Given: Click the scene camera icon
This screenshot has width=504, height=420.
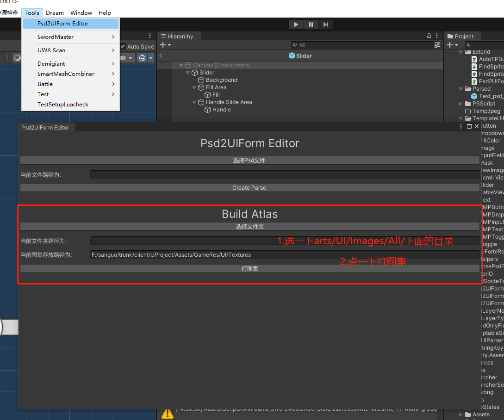Looking at the screenshot, I should (123, 58).
